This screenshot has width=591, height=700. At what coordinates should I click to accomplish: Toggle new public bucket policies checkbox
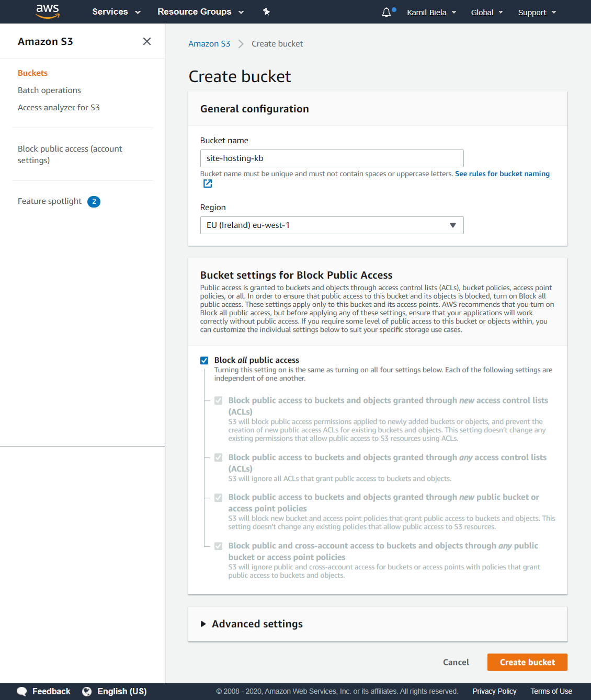[219, 498]
